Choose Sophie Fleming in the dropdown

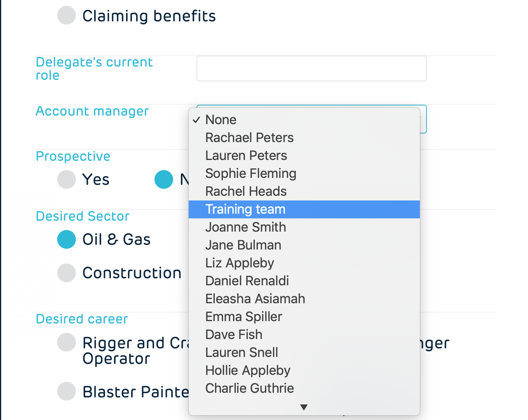coord(251,173)
